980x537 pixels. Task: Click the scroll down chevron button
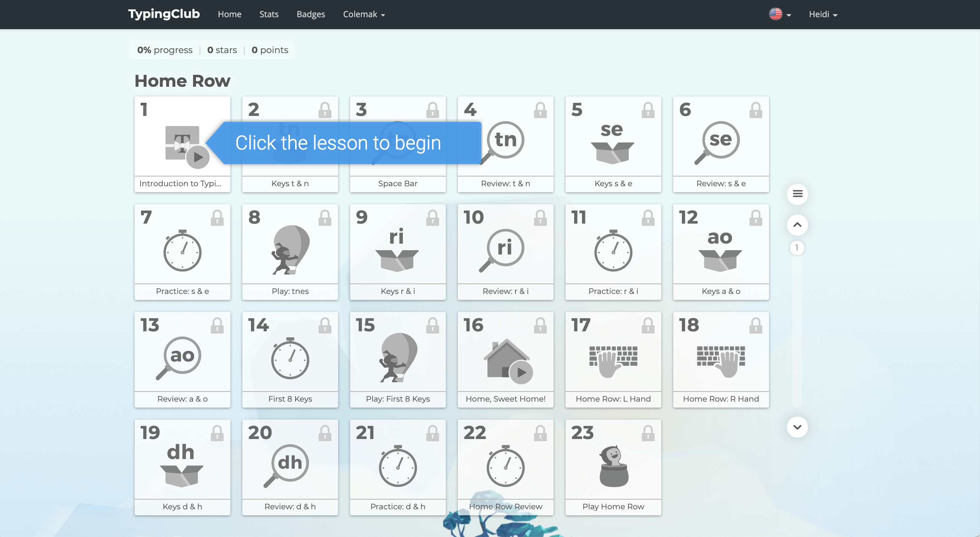click(x=797, y=427)
